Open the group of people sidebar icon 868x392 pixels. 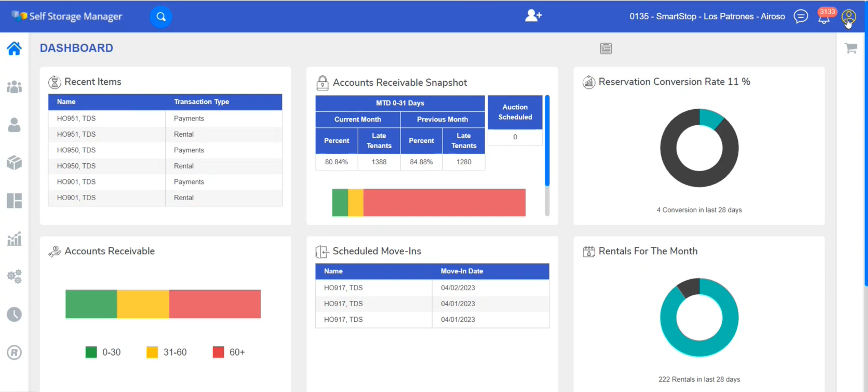pyautogui.click(x=14, y=87)
